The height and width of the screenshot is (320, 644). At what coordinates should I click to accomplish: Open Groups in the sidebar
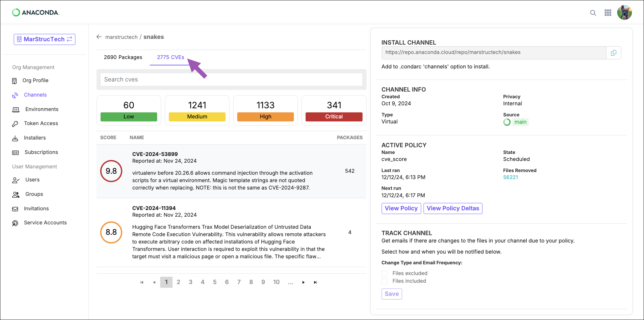coord(34,194)
